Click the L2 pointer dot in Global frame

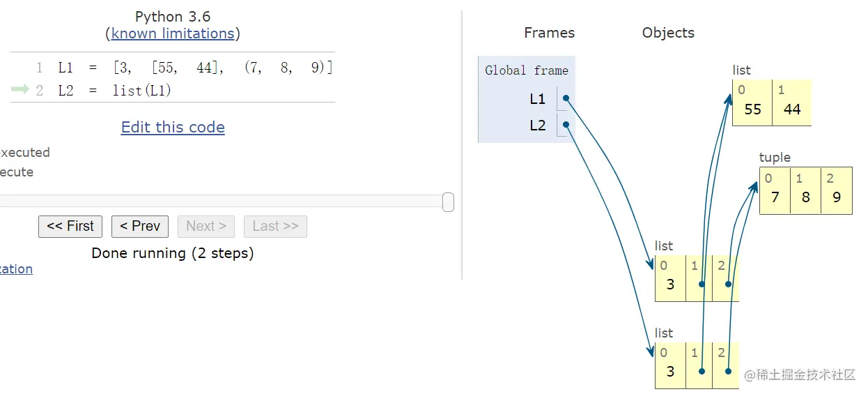click(566, 125)
